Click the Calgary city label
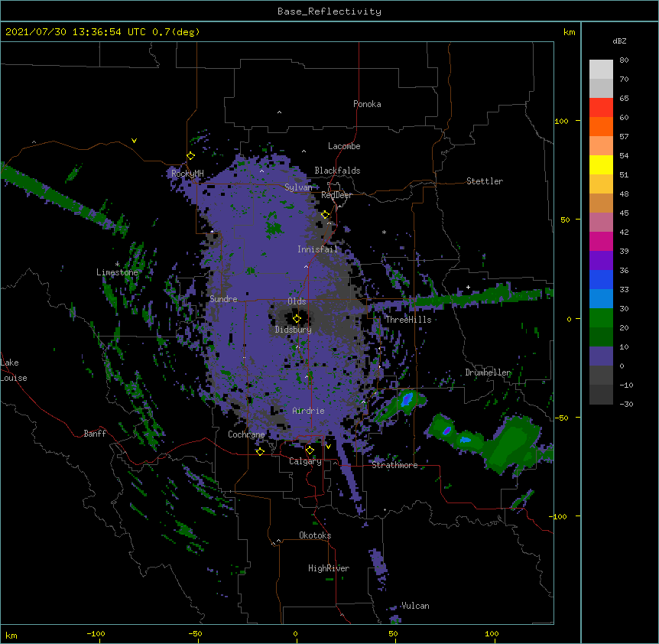Screen dimensions: 659x644 click(x=305, y=461)
